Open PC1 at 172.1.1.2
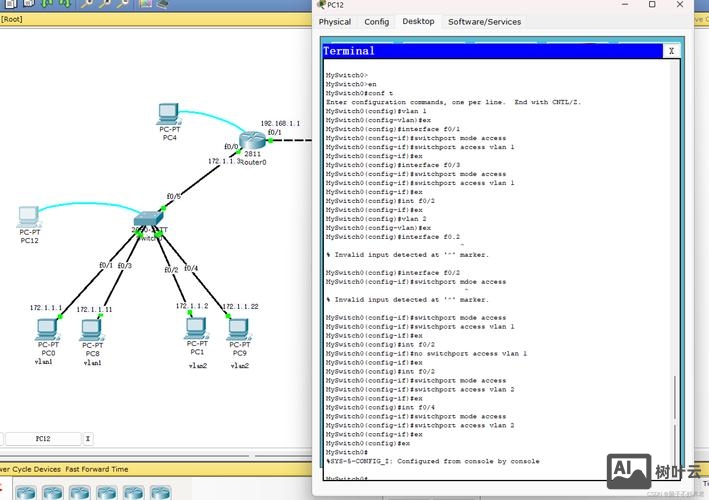The image size is (709, 500). pos(195,327)
